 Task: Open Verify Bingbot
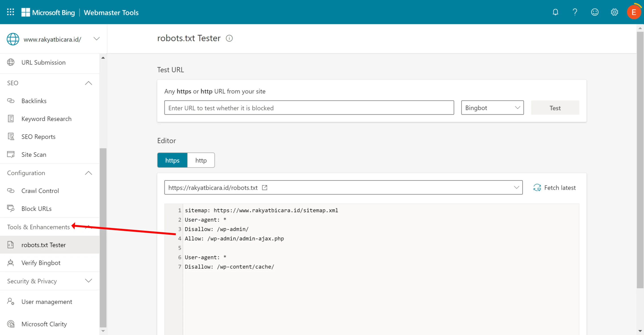pos(41,263)
